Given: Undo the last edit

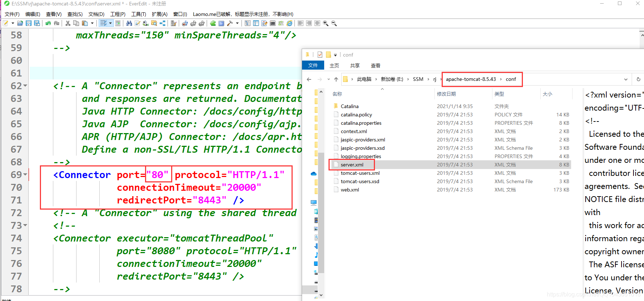Looking at the screenshot, I should pos(48,23).
